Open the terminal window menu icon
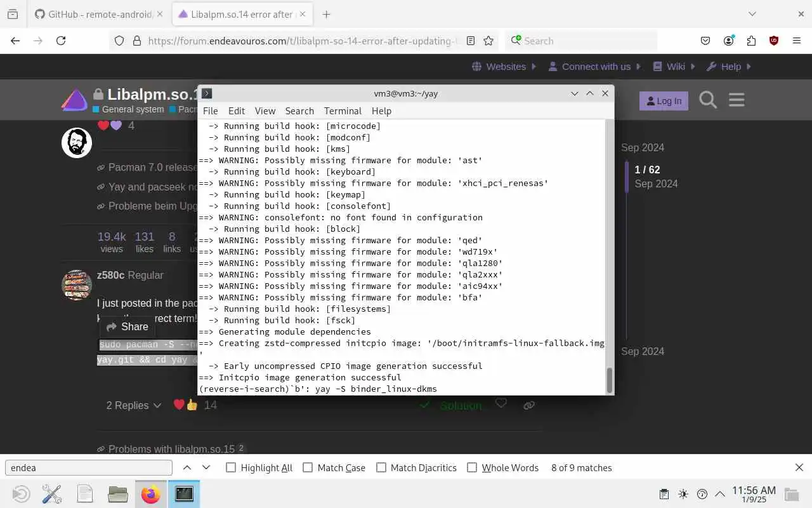The image size is (812, 508). click(207, 93)
